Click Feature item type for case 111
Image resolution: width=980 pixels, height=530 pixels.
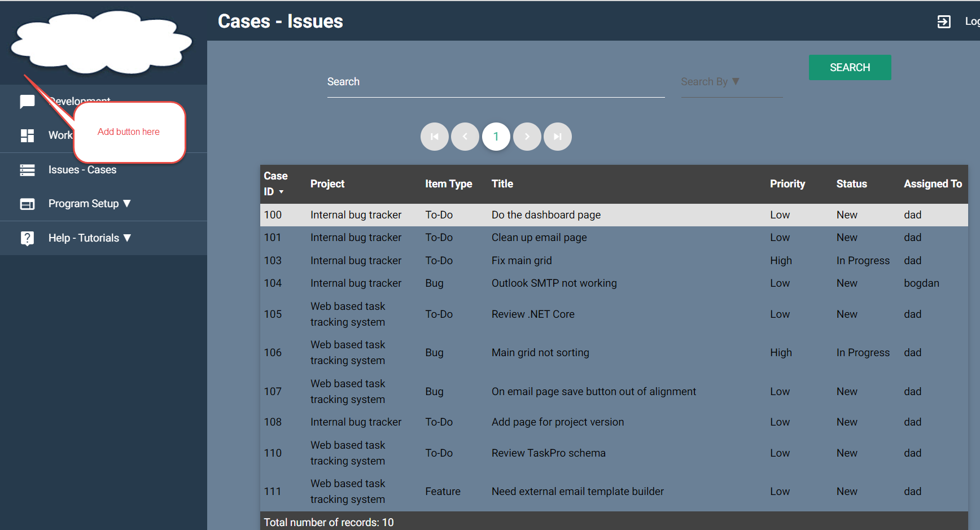pos(443,492)
